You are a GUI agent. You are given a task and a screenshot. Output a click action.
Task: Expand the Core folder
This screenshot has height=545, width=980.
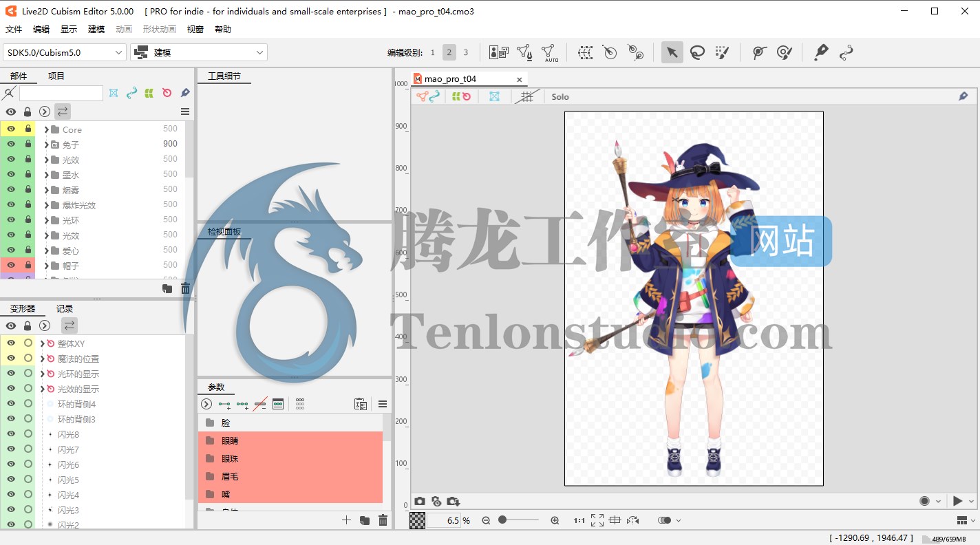[x=47, y=129]
